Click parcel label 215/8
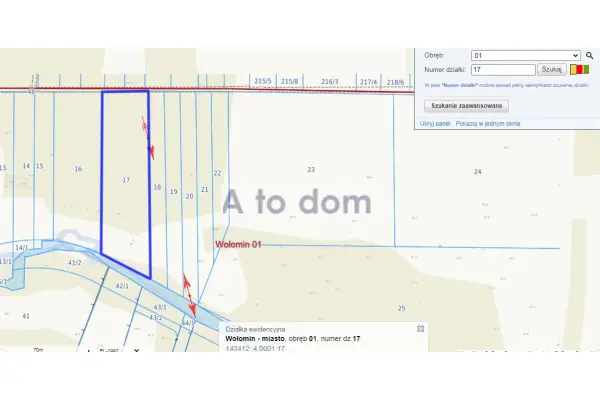Screen dimensions: 600x400 click(x=290, y=81)
